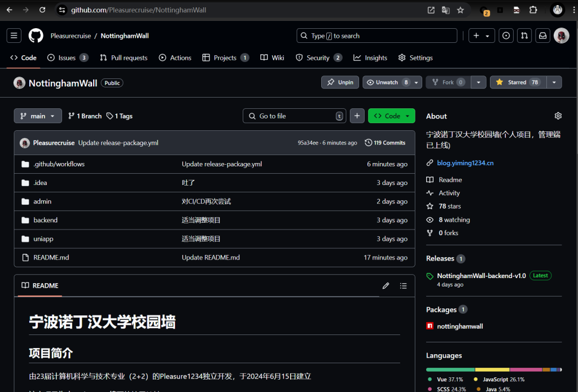
Task: Click the Fork button
Action: [448, 82]
